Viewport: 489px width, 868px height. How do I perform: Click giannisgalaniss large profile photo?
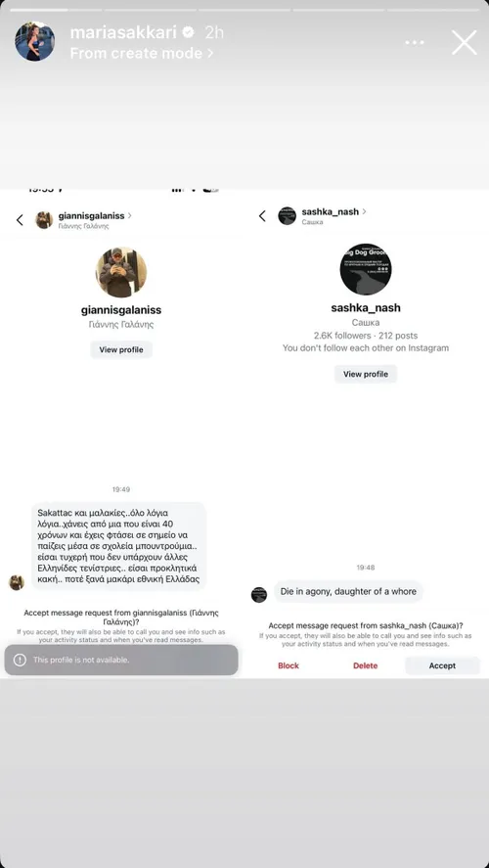121,272
